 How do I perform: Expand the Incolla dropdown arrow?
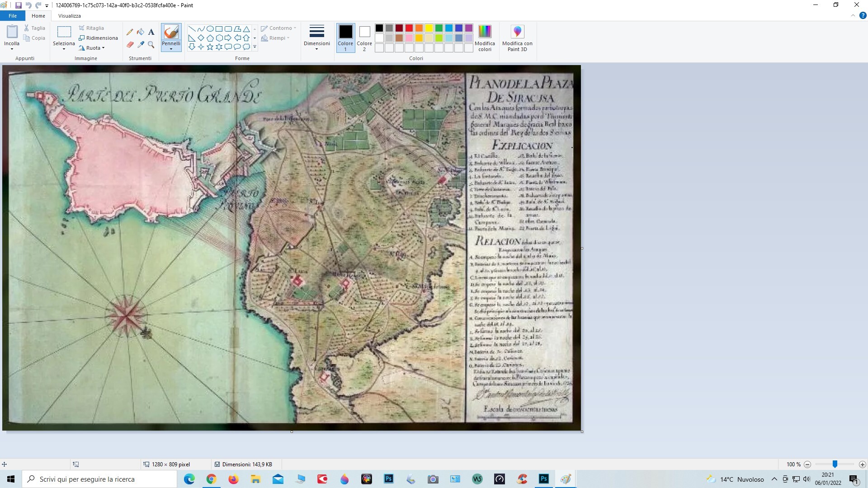(12, 49)
